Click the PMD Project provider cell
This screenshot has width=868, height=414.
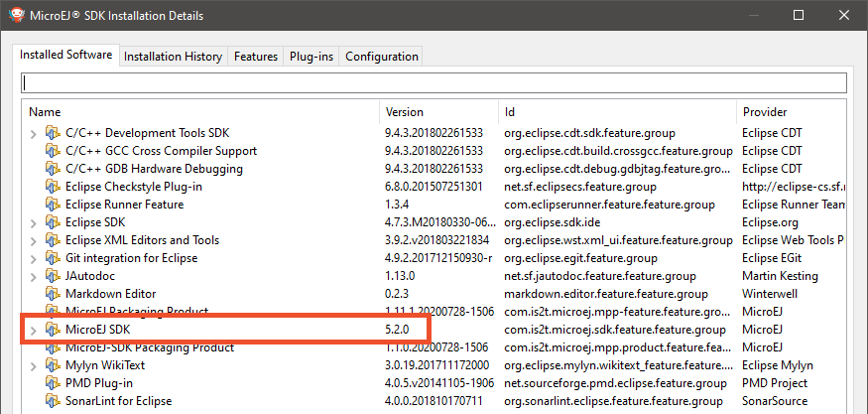tap(775, 383)
